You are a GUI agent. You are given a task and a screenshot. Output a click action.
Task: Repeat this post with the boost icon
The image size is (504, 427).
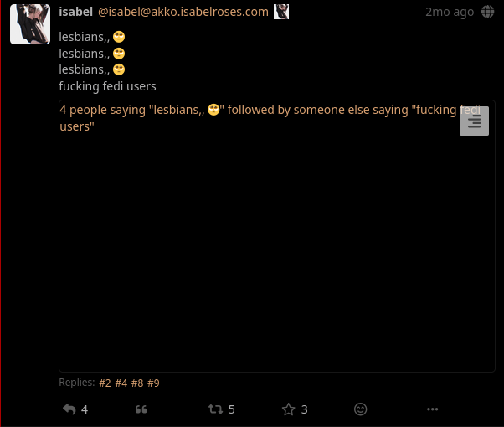(215, 409)
